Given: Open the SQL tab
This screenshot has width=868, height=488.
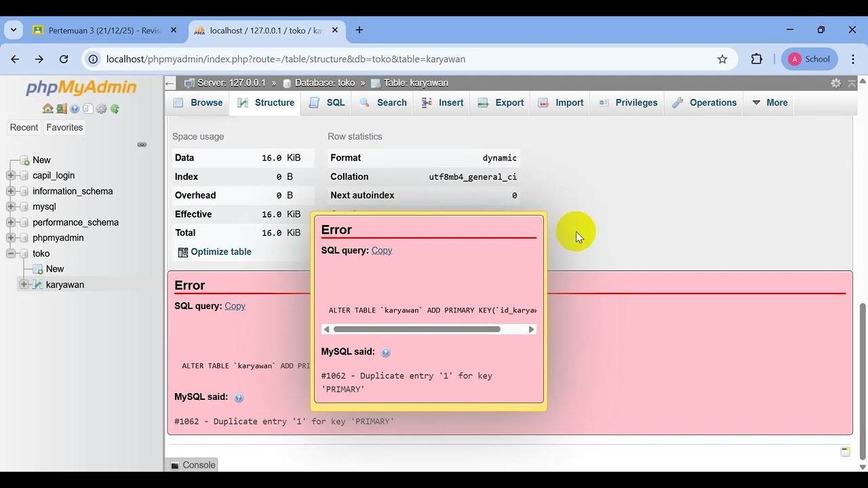Looking at the screenshot, I should (x=327, y=103).
